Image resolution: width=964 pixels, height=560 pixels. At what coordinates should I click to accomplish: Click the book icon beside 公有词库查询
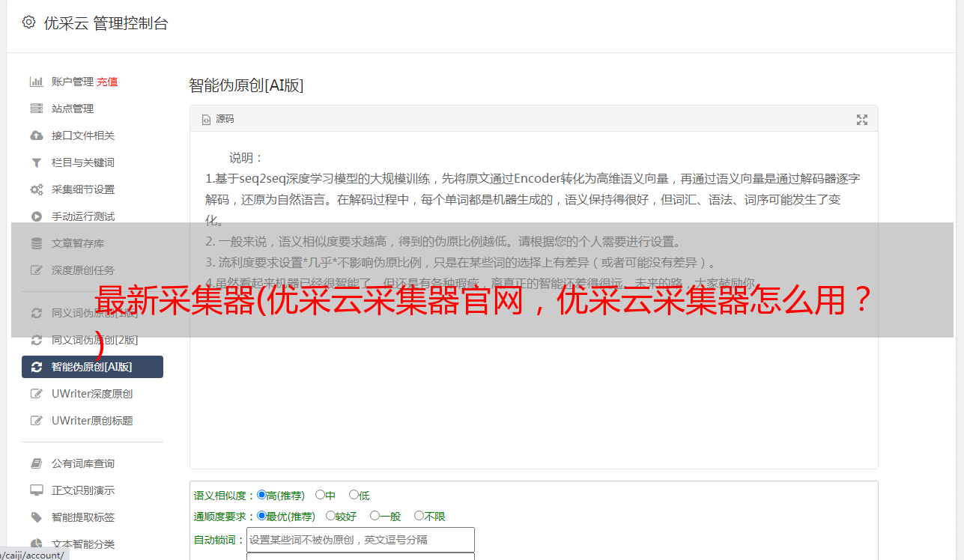[x=36, y=463]
